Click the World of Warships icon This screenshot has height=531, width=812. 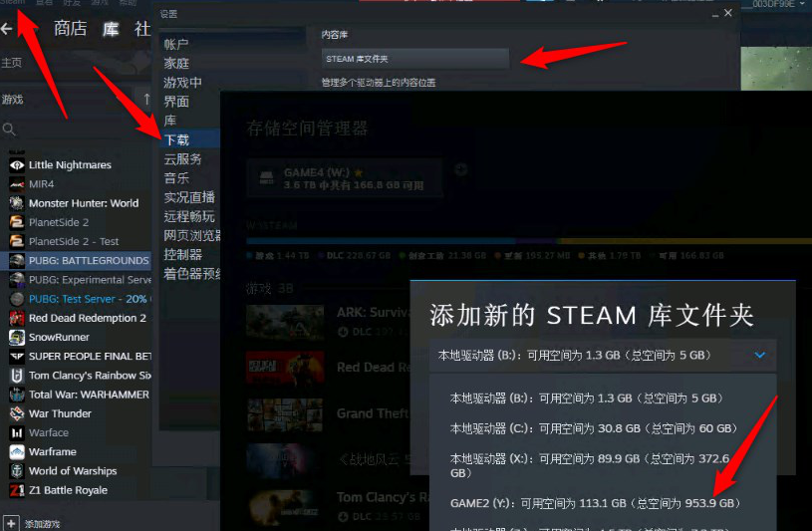(x=17, y=471)
